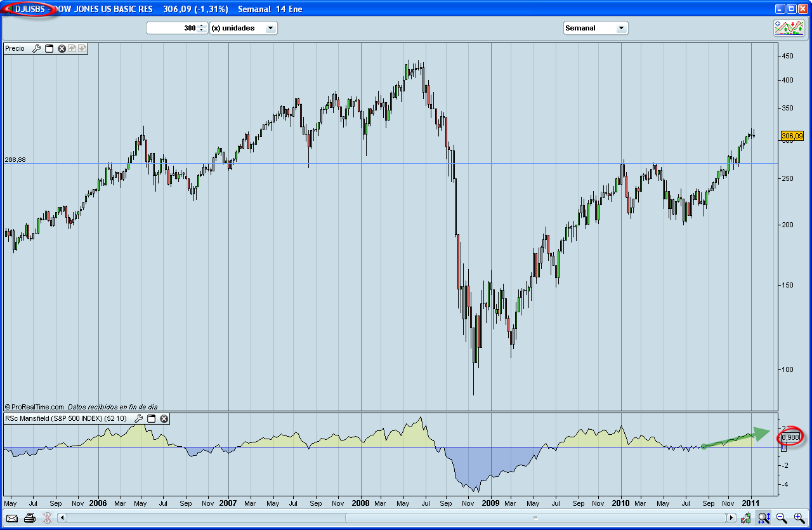Toggle the crossed-out cursor icon in bottom toolbar
This screenshot has width=812, height=530.
coord(46,518)
